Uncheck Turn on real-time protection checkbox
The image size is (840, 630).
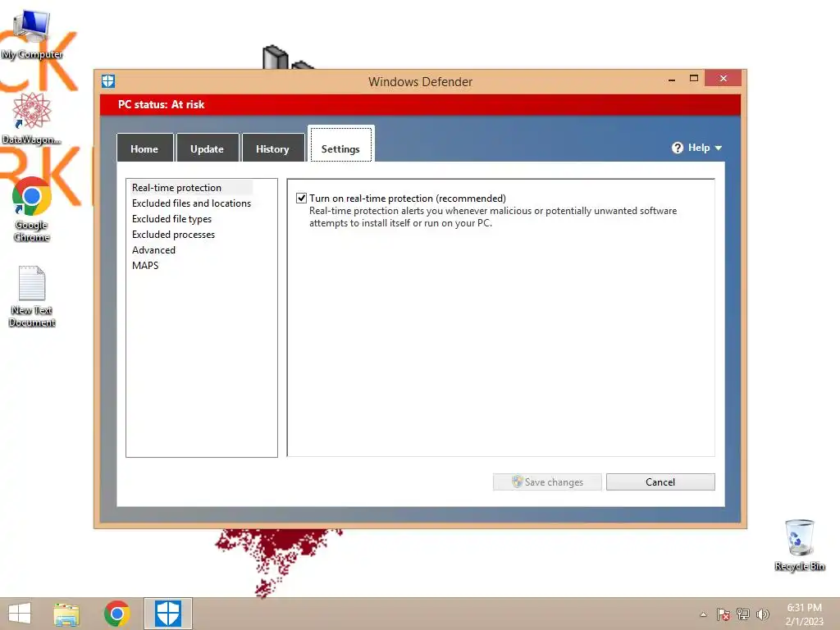(302, 199)
